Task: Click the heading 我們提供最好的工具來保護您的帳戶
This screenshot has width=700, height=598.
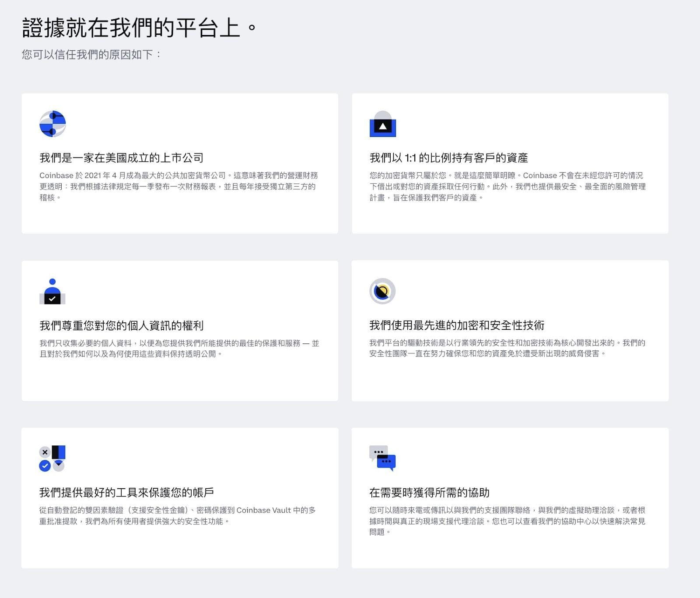Action: coord(127,493)
